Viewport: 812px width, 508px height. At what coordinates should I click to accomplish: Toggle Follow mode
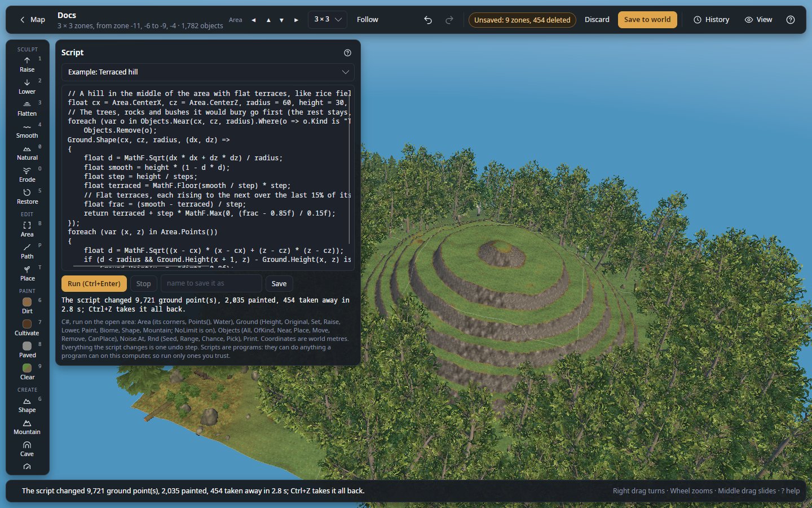coord(368,20)
